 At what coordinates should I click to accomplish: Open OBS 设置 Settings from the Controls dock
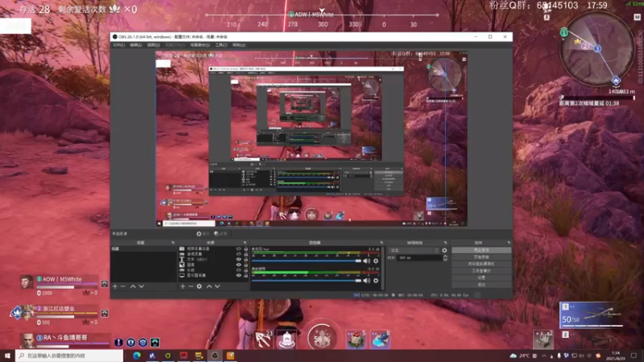coord(481,278)
